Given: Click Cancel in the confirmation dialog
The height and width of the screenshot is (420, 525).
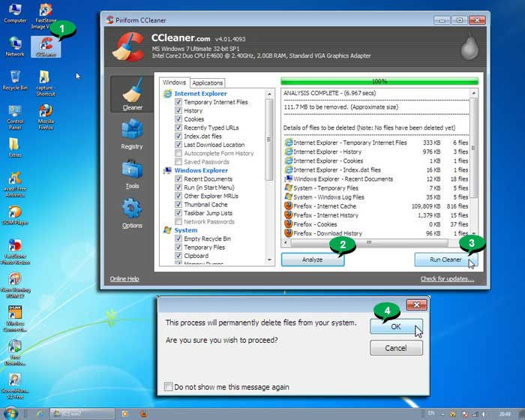Looking at the screenshot, I should (x=396, y=348).
